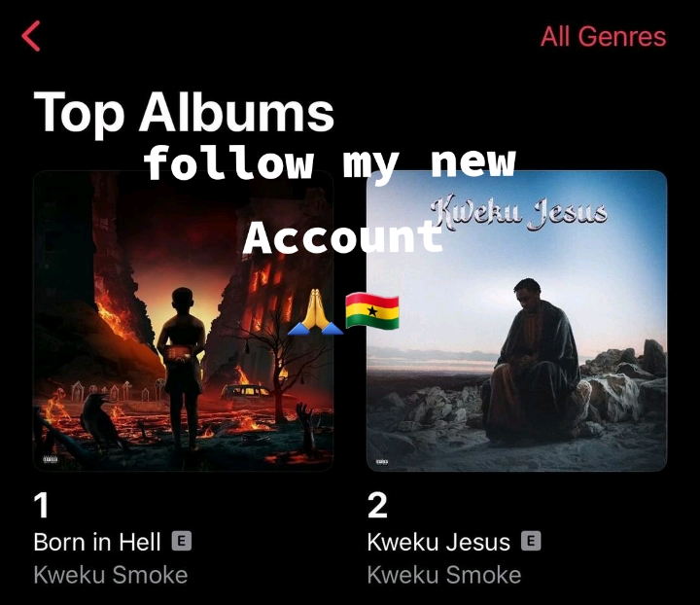Click the rank number 2 label
700x605 pixels.
(377, 506)
